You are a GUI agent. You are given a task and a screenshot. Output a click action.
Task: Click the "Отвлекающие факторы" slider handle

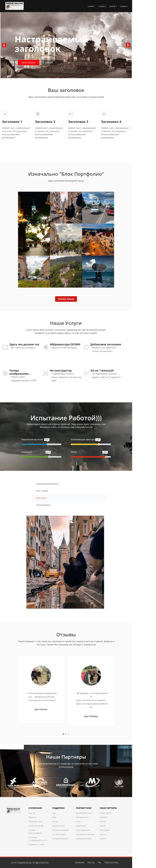click(x=99, y=444)
